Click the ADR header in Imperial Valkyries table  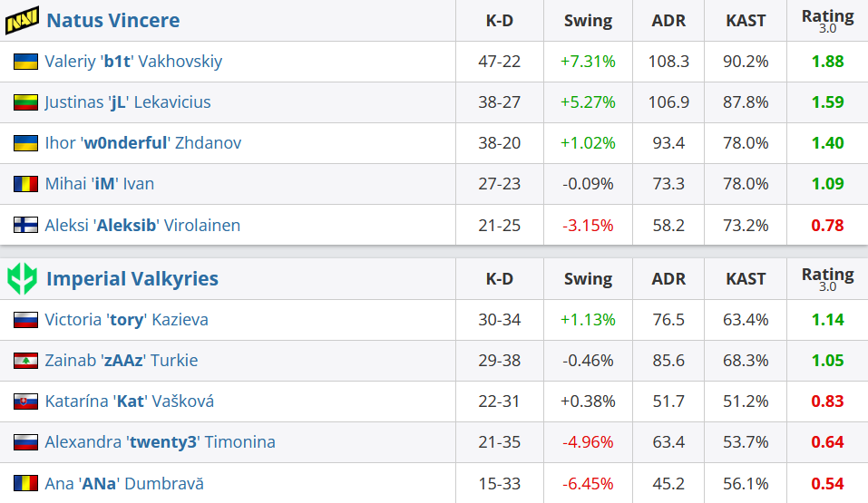tap(668, 278)
